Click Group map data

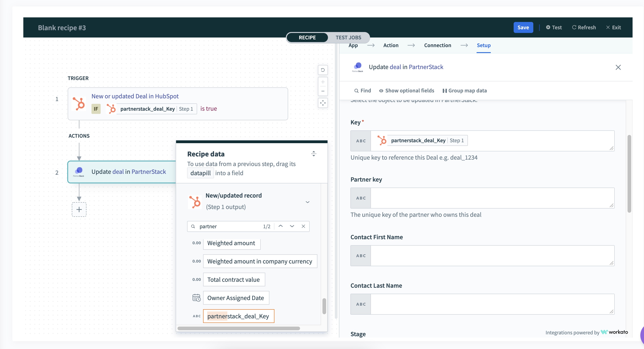coord(464,91)
